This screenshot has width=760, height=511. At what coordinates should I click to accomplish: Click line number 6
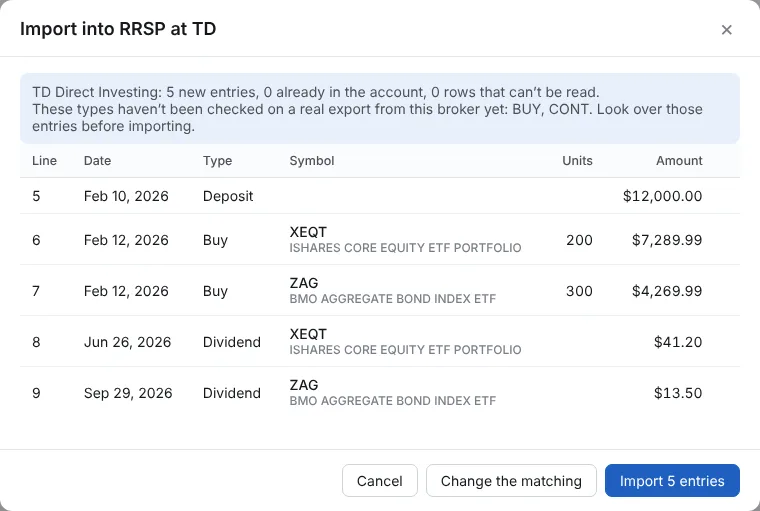tap(36, 240)
